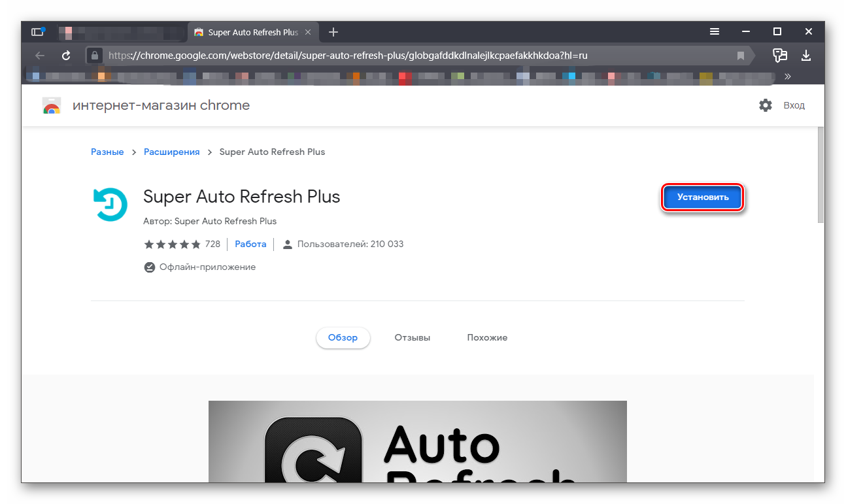Maximize the browser window
Viewport: 846px width, 504px height.
[x=777, y=31]
